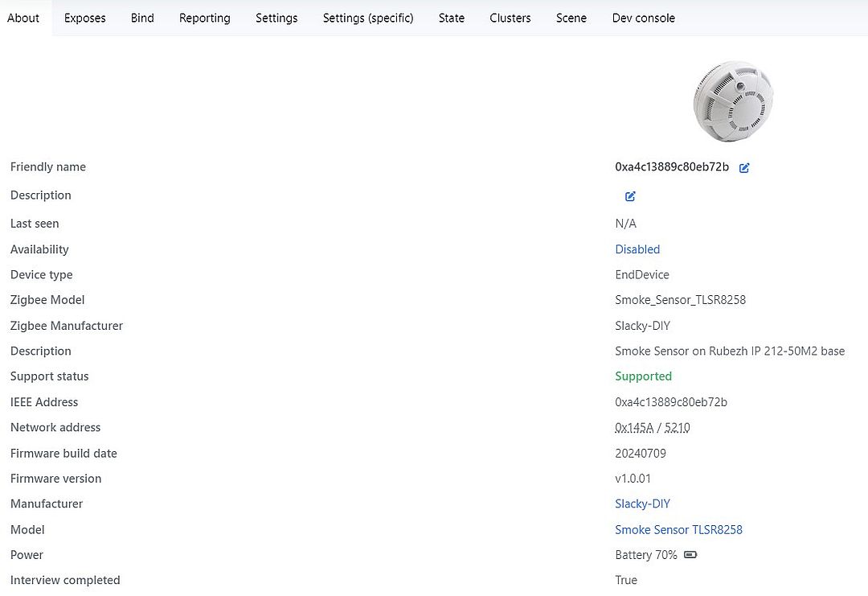
Task: Click the friendly name value text
Action: [672, 166]
